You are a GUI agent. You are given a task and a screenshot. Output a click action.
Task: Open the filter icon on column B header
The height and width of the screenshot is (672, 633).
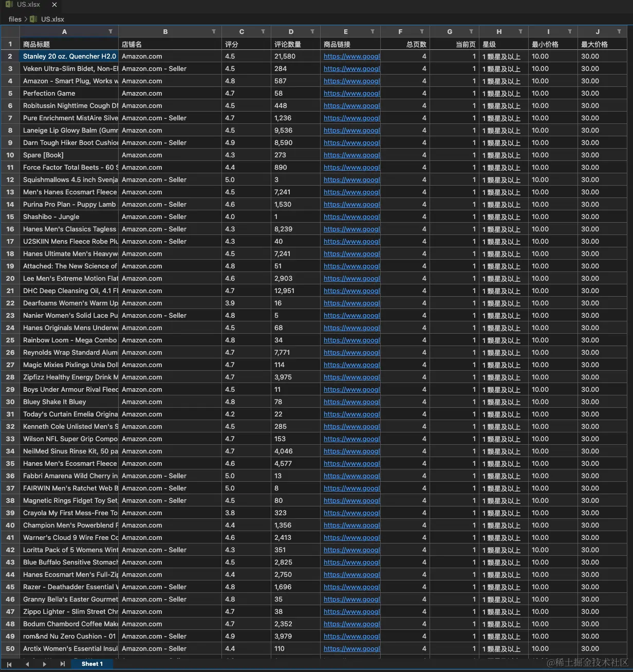[214, 32]
